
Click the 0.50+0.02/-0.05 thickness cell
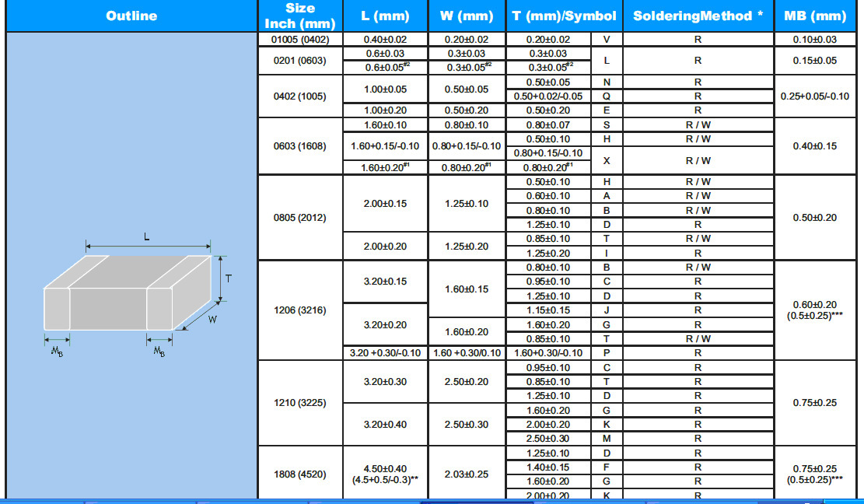(x=548, y=96)
